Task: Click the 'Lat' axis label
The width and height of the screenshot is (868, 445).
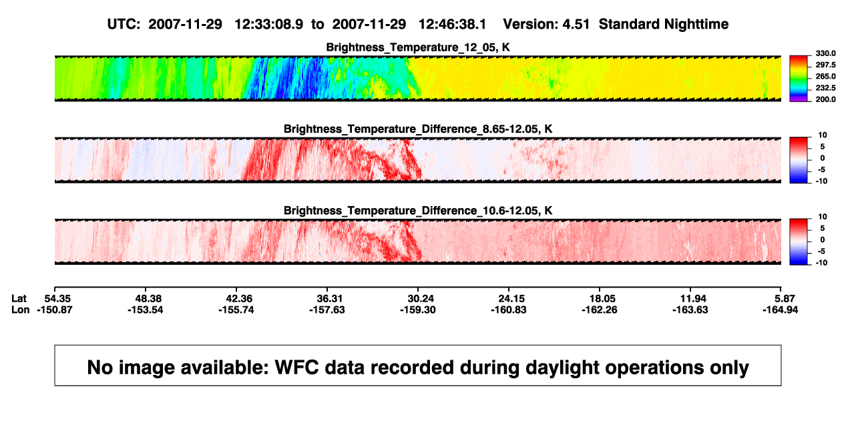Action: [x=19, y=298]
